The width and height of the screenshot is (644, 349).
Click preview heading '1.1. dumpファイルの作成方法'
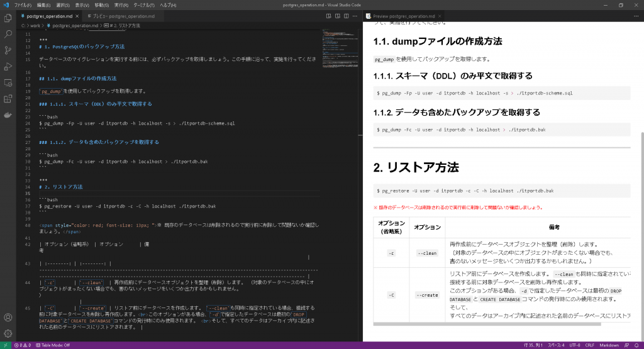pyautogui.click(x=438, y=41)
